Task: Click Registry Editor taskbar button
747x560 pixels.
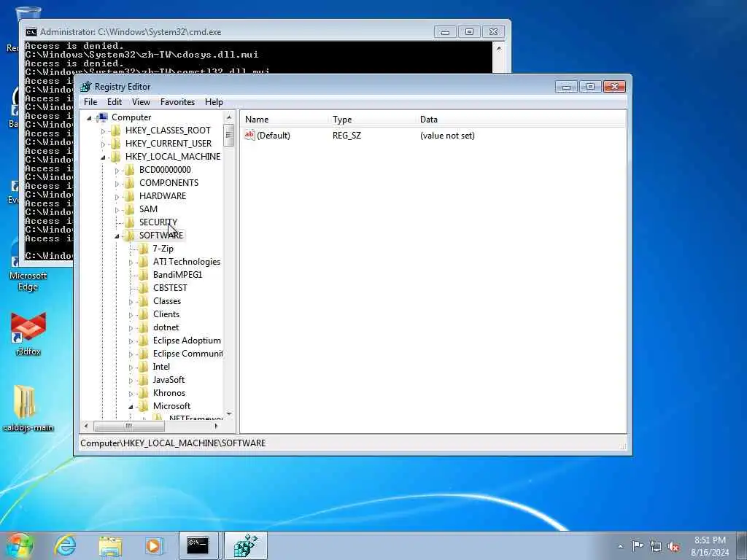Action: pyautogui.click(x=245, y=545)
